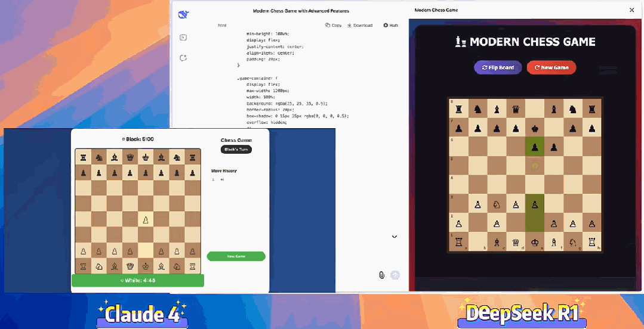Select the black pawn on highlighted e6 square
The width and height of the screenshot is (644, 329).
click(535, 147)
